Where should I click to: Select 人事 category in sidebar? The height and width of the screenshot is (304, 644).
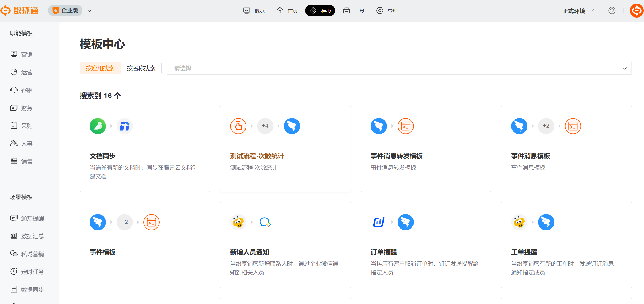22,143
